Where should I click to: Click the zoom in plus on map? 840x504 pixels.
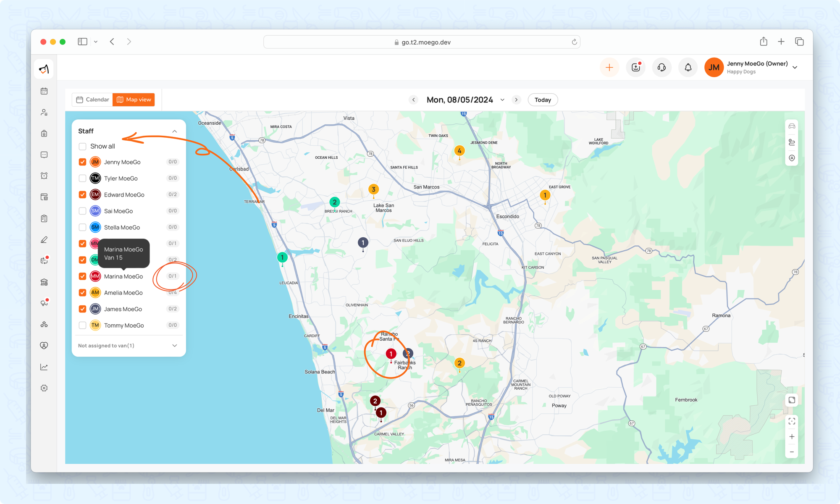(x=792, y=437)
